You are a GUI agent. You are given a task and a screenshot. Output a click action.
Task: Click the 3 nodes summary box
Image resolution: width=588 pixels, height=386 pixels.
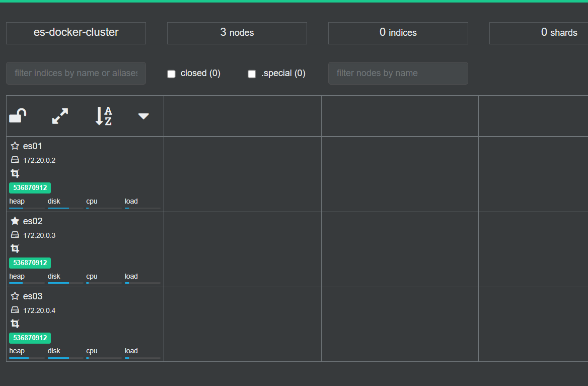coord(237,33)
